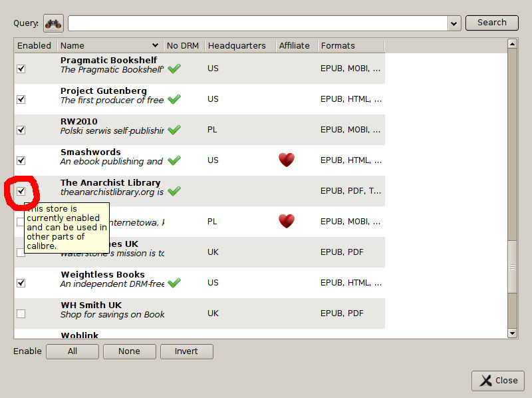Disable the Weightless Books checkbox
Screen dimensions: 532x398
coord(21,284)
